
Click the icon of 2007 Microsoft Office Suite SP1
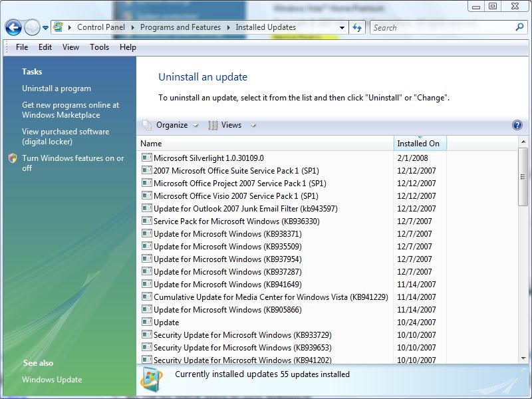[x=146, y=170]
